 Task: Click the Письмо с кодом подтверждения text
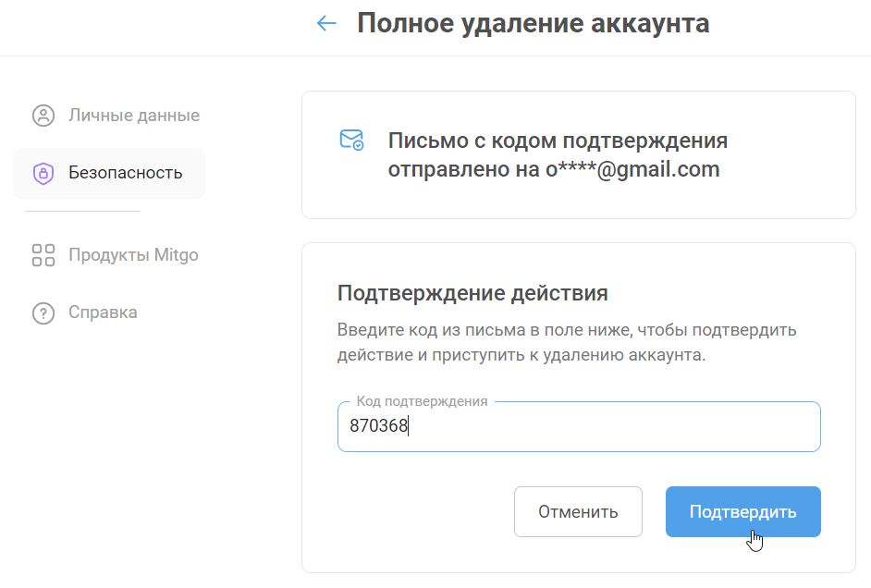tap(558, 141)
